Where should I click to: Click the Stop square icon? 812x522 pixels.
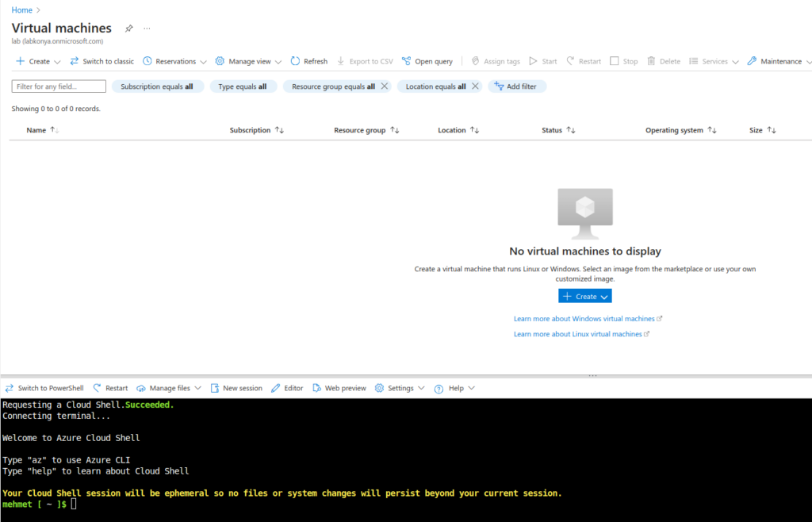coord(615,61)
